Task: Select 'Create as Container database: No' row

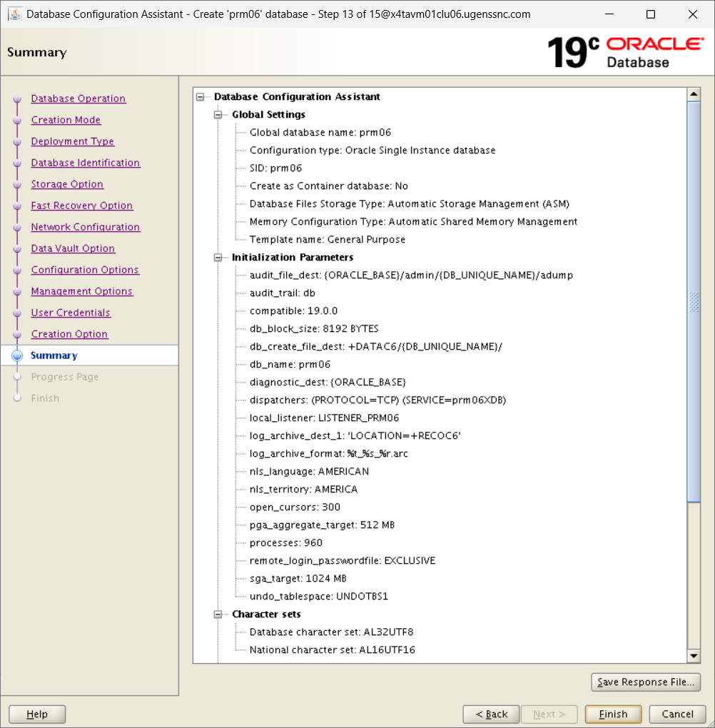Action: pos(329,186)
